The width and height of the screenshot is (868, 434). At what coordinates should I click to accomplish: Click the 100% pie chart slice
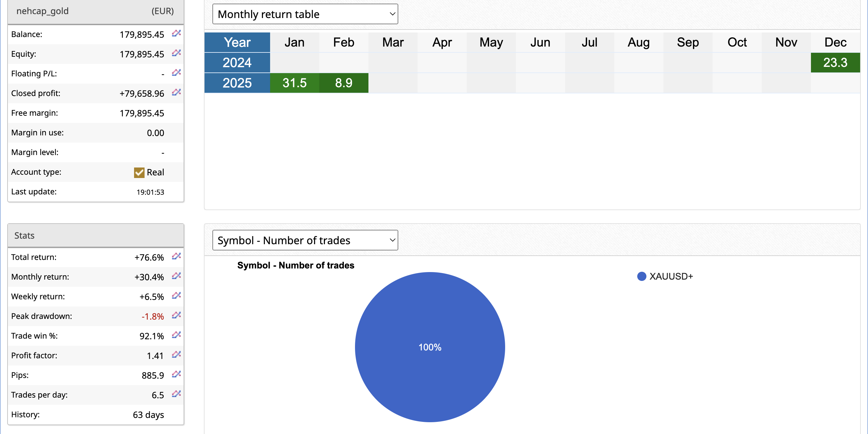click(430, 347)
